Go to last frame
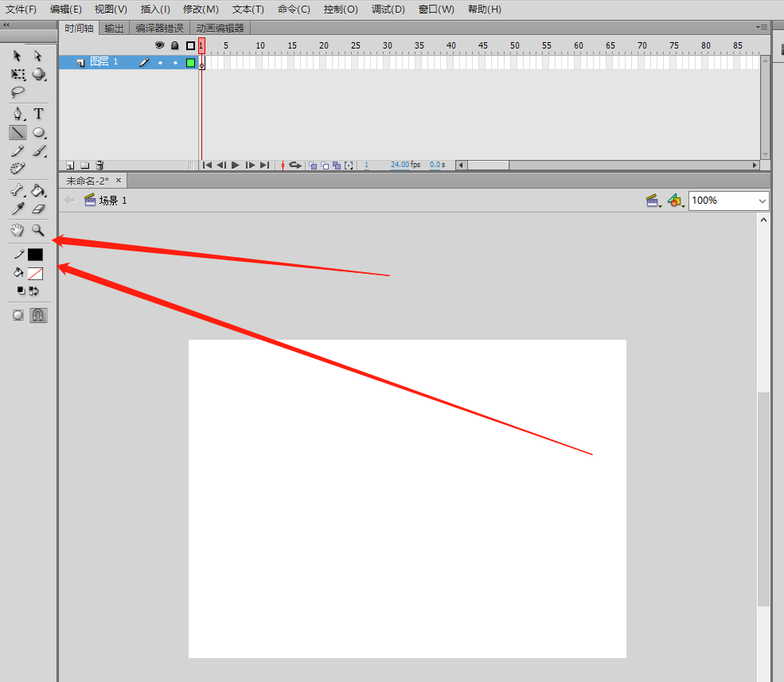The image size is (784, 682). [x=264, y=165]
